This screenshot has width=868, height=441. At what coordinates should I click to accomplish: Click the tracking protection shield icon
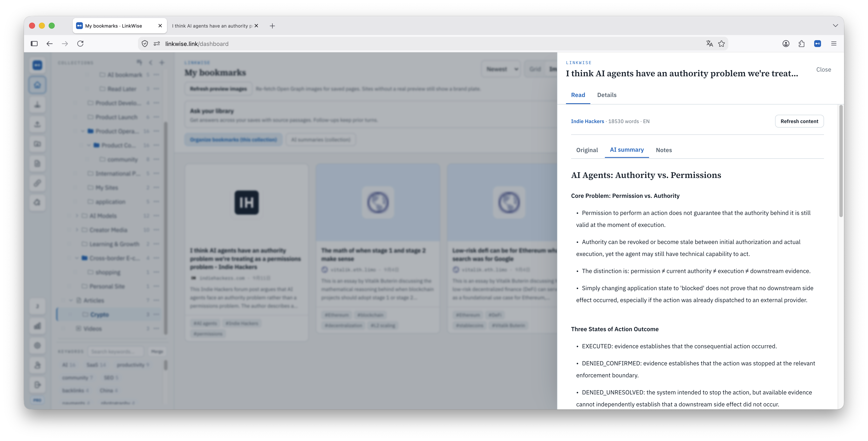point(145,44)
